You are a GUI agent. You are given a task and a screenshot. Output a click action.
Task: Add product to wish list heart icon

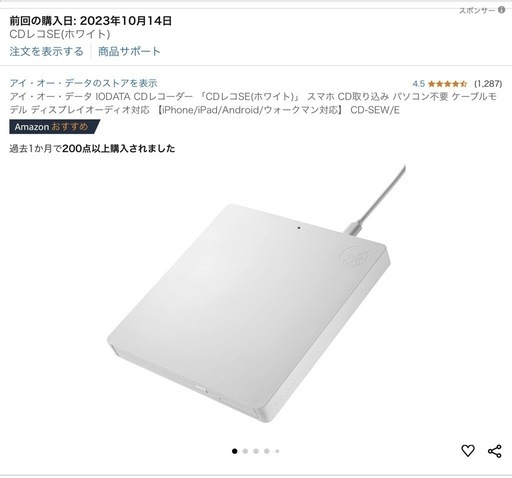468,451
